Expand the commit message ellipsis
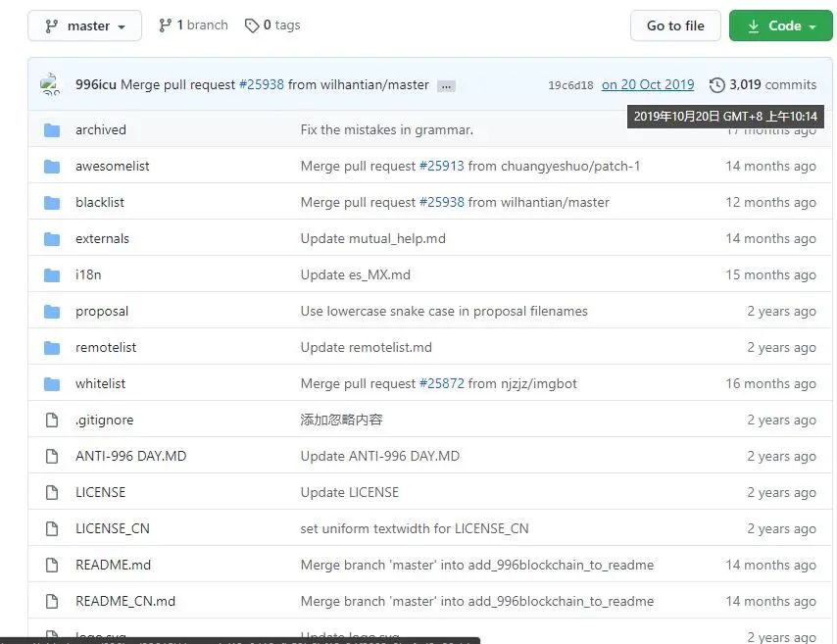The width and height of the screenshot is (837, 644). point(446,85)
